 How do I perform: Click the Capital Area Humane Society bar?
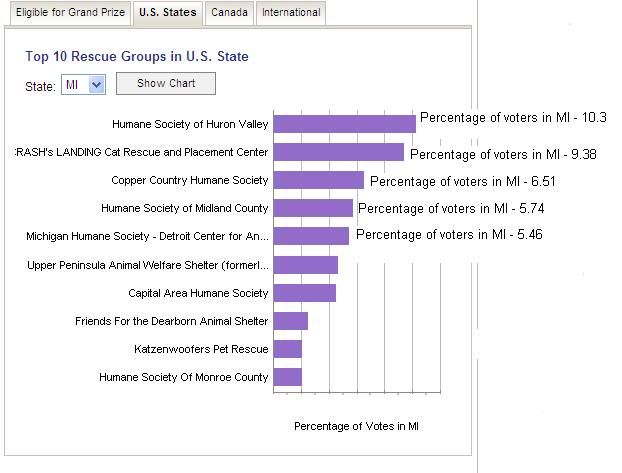coord(305,293)
